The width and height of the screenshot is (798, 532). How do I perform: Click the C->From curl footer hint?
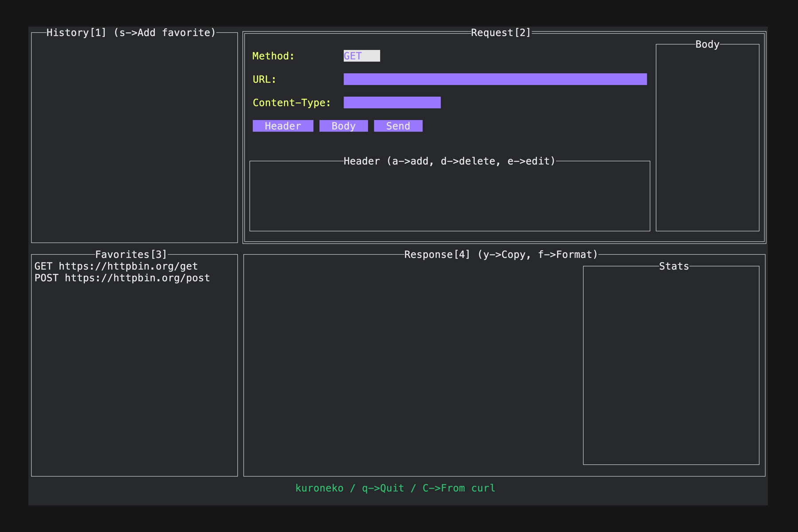click(x=459, y=488)
